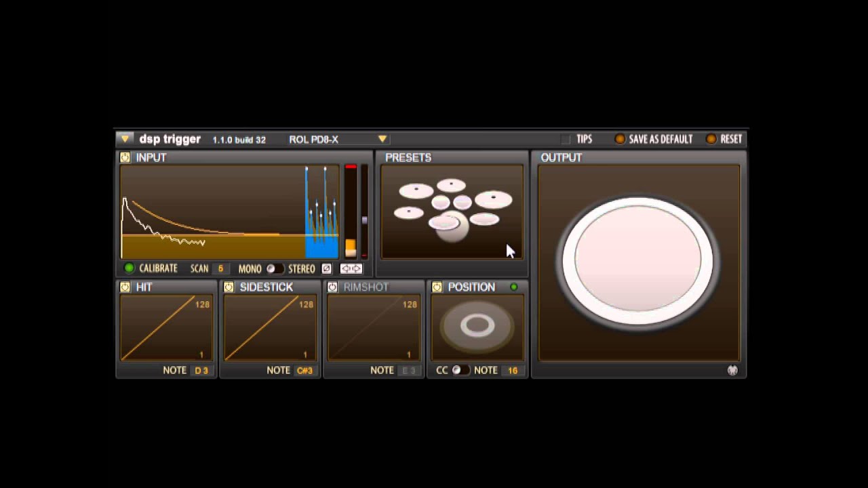Screen dimensions: 868x488
Task: Click the CALIBRATE label
Action: [x=158, y=268]
